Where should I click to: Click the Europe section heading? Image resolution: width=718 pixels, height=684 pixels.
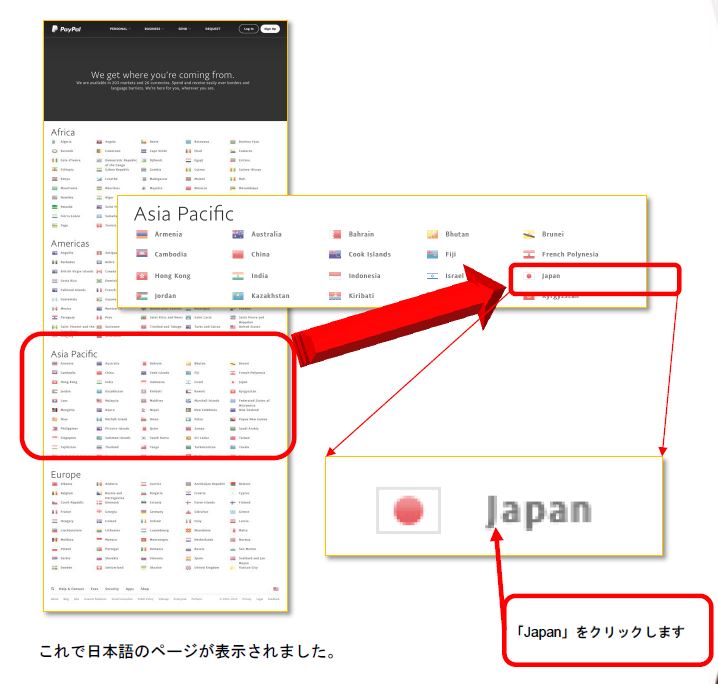pyautogui.click(x=65, y=475)
